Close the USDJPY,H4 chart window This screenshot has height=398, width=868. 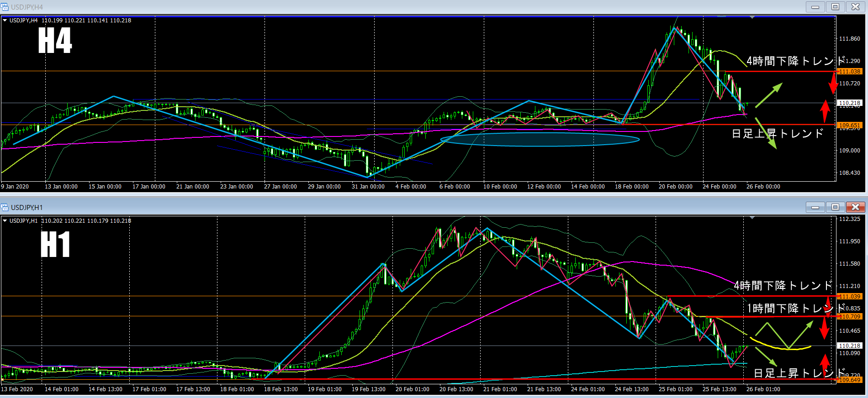855,7
